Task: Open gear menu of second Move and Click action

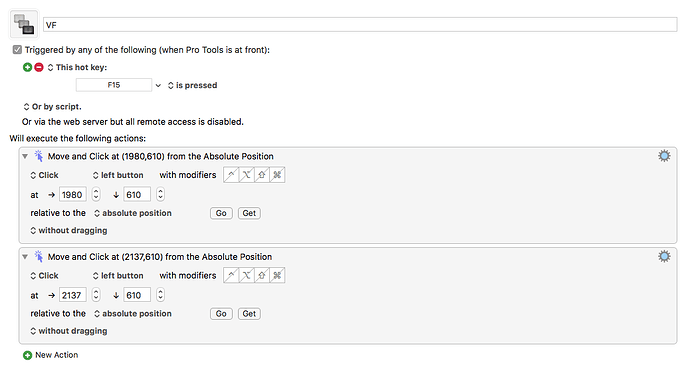Action: click(x=664, y=256)
